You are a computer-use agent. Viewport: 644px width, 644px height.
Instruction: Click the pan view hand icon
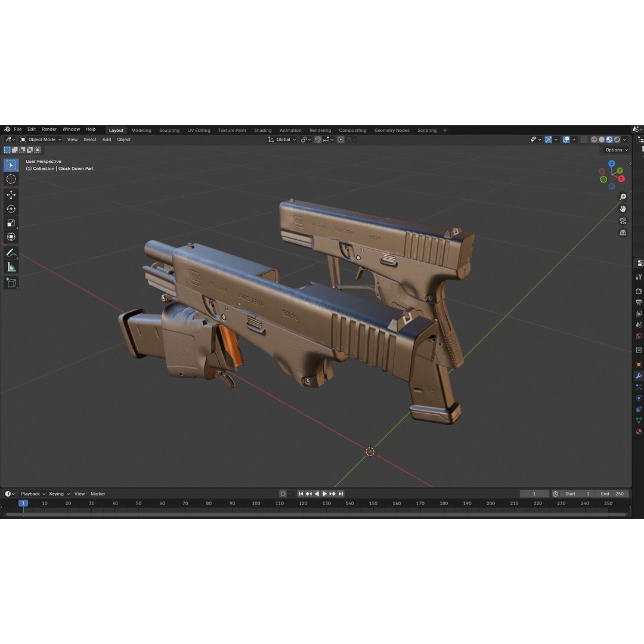pos(623,209)
